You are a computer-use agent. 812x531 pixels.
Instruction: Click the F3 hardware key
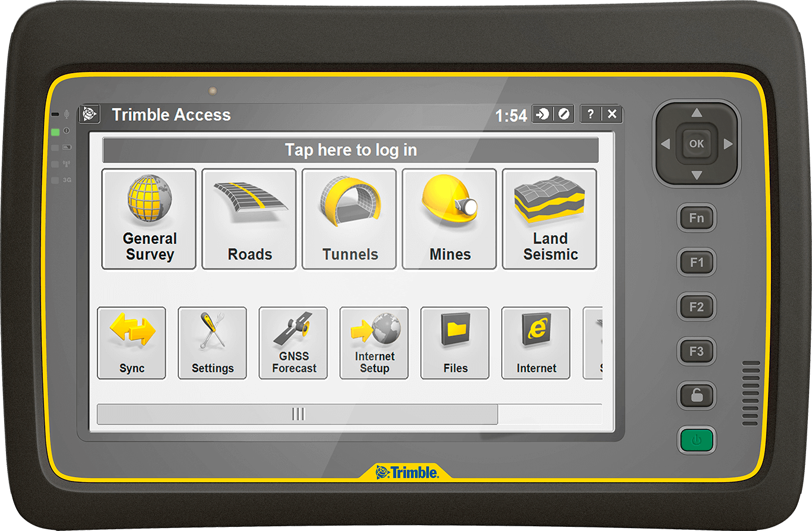coord(697,351)
